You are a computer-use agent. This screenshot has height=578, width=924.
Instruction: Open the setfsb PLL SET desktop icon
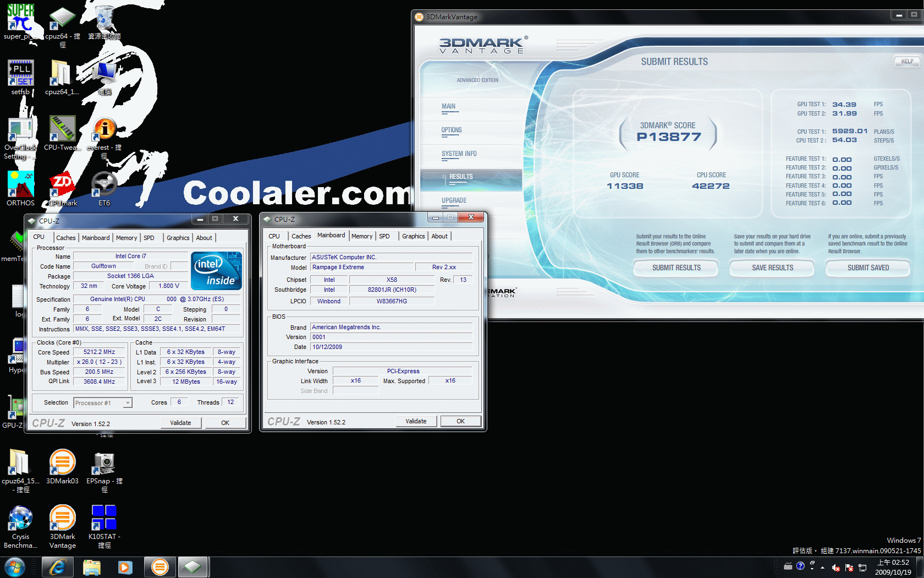(20, 77)
